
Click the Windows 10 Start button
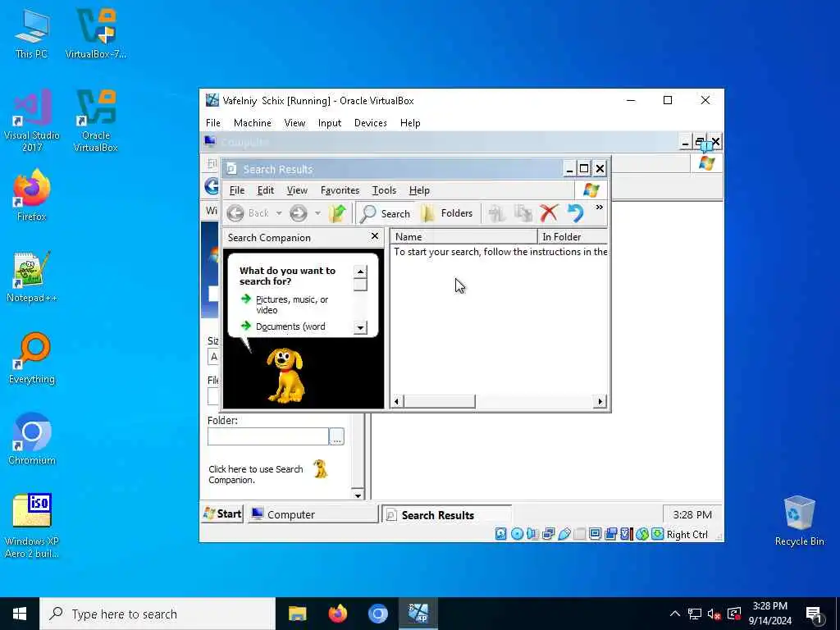coord(20,614)
